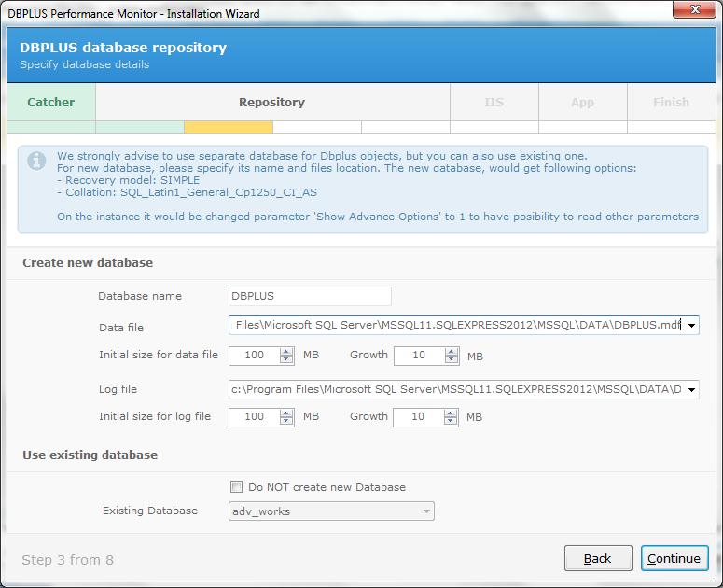Image resolution: width=723 pixels, height=588 pixels.
Task: Increase log file Growth value
Action: click(x=451, y=413)
